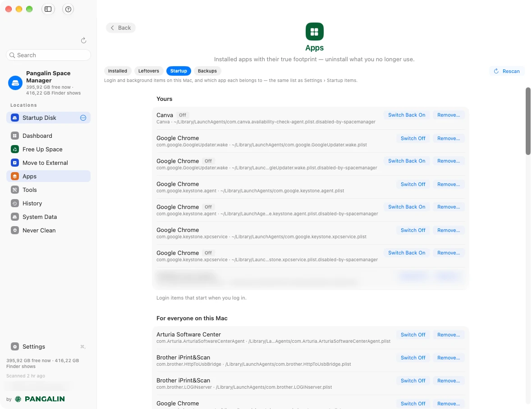532x409 pixels.
Task: Click the System Data icon
Action: pos(14,217)
